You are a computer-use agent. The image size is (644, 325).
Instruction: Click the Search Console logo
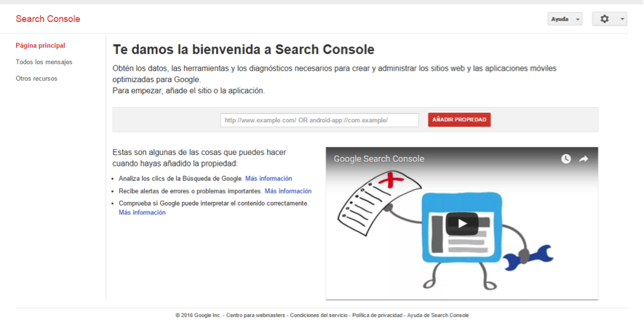tap(48, 19)
